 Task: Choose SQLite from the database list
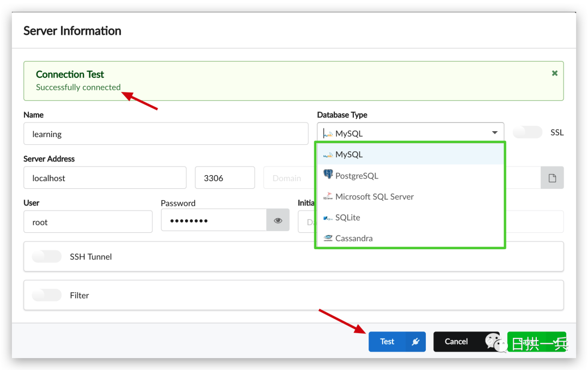[x=411, y=218]
